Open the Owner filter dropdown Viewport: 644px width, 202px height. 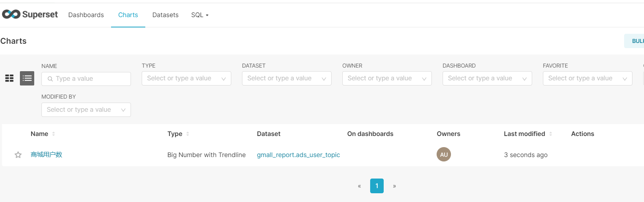387,78
